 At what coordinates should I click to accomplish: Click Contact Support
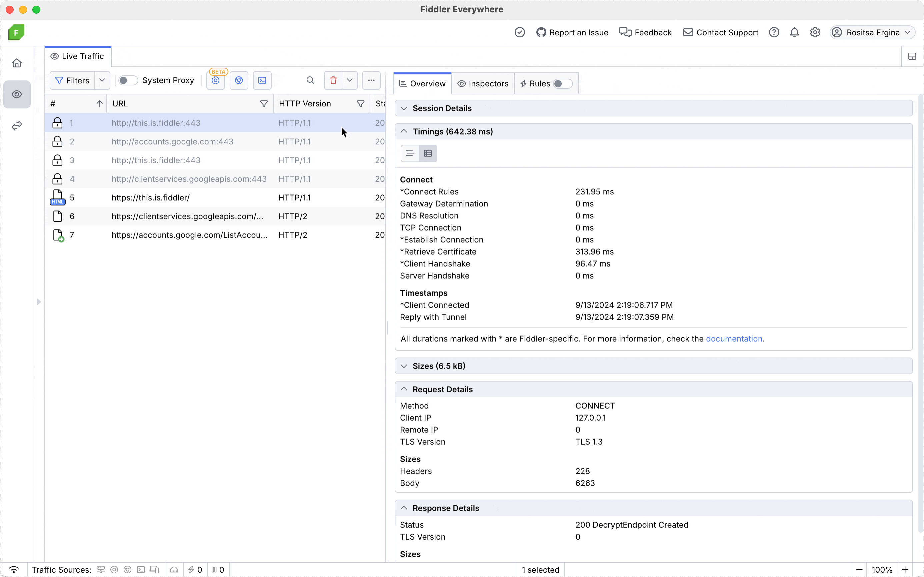(x=720, y=32)
